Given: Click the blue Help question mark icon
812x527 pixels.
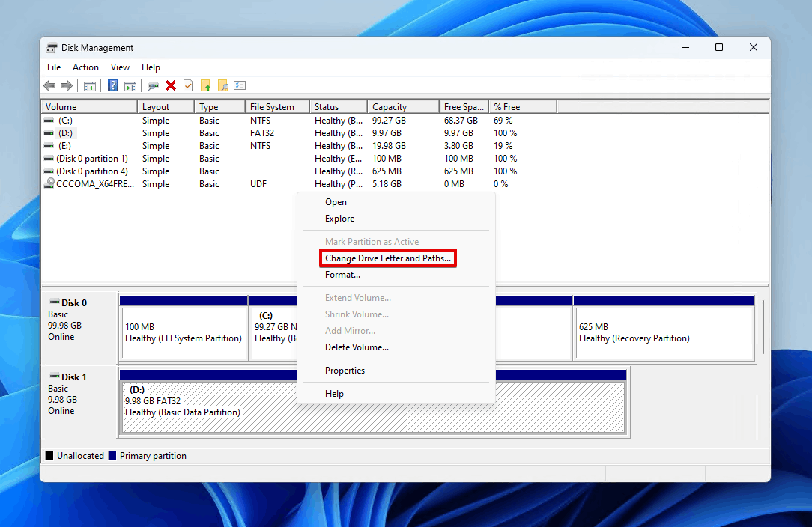Looking at the screenshot, I should pyautogui.click(x=112, y=86).
